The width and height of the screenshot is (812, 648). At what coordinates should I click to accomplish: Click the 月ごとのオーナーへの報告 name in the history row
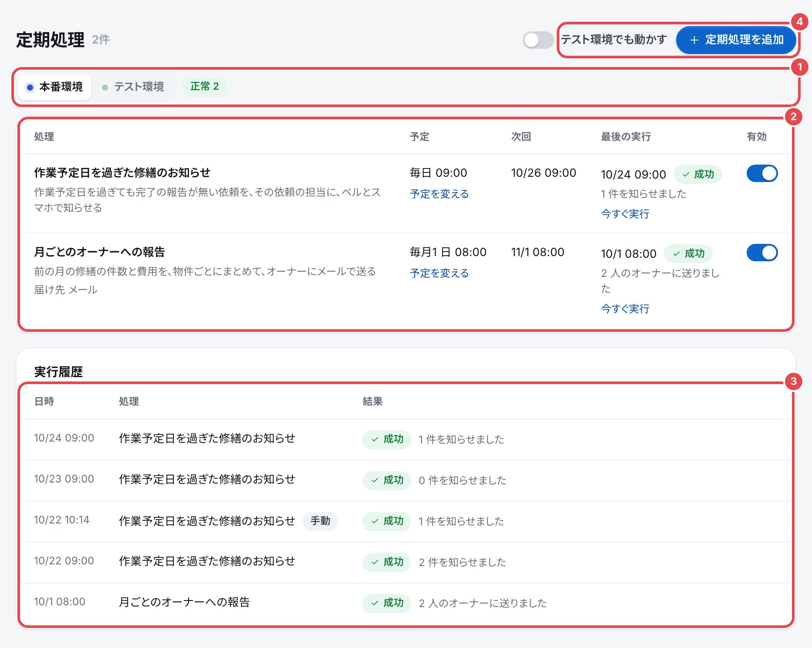185,602
